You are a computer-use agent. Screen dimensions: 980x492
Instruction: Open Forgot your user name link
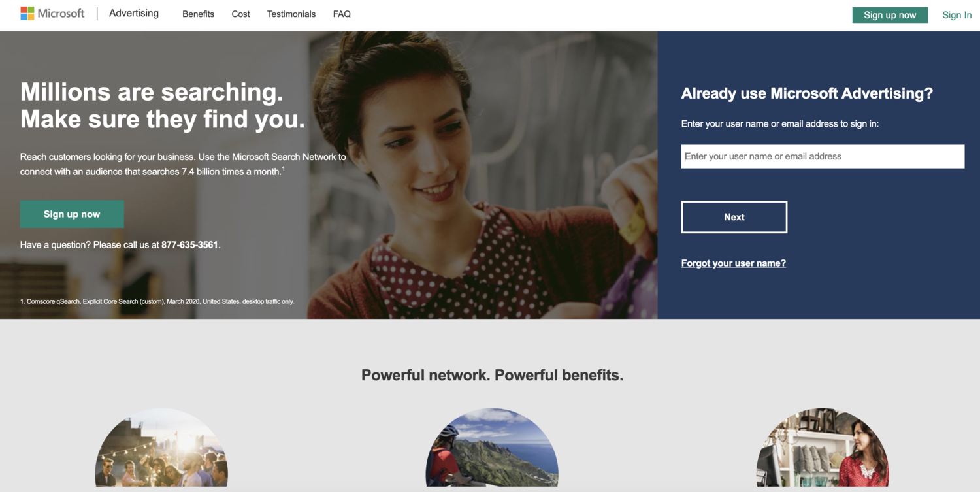[733, 263]
